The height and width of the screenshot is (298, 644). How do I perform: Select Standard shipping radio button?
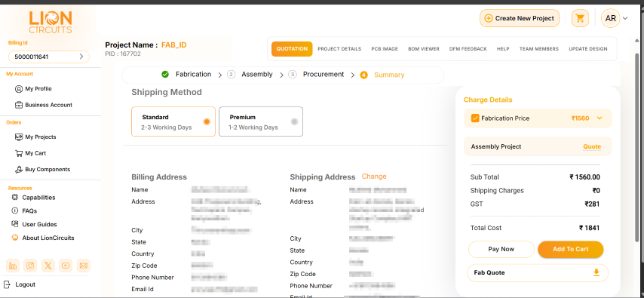(207, 121)
